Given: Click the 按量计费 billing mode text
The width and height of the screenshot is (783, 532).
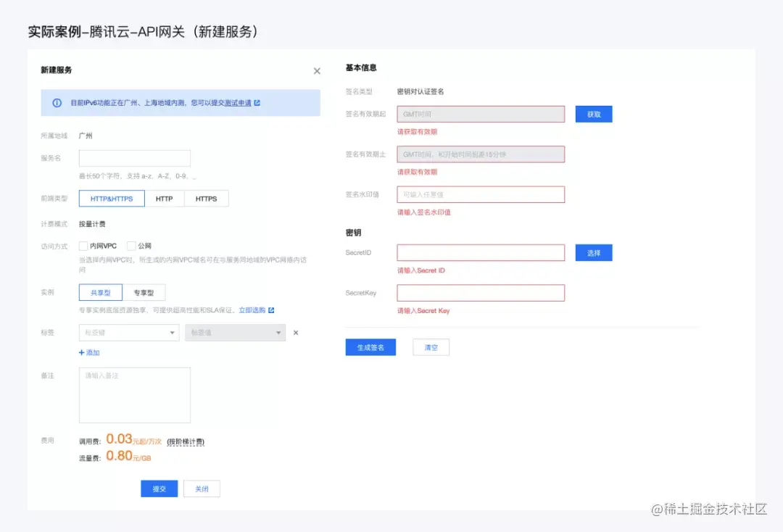Looking at the screenshot, I should pyautogui.click(x=92, y=224).
